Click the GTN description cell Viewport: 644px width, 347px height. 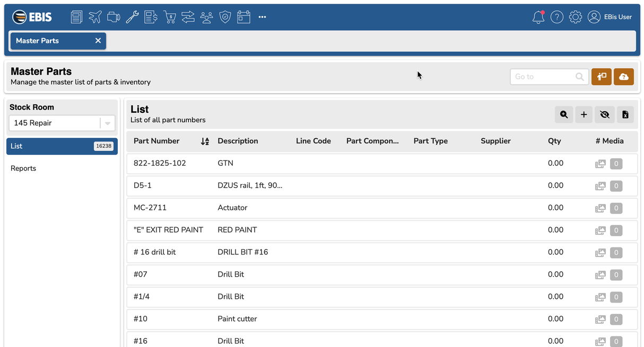pos(225,163)
